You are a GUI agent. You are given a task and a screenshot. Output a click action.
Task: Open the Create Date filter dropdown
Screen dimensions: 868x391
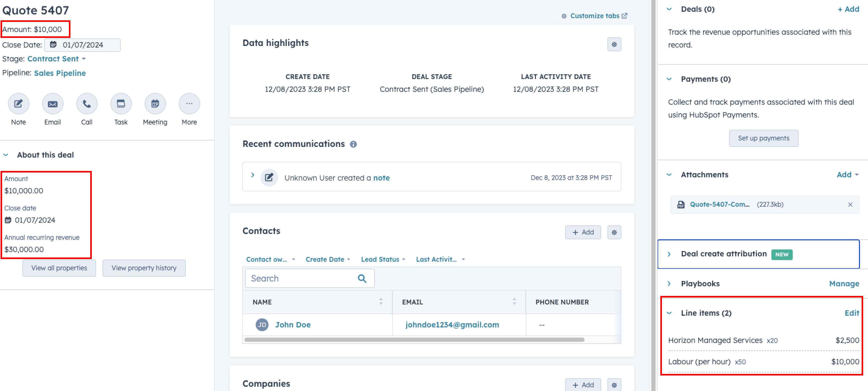[x=328, y=259]
